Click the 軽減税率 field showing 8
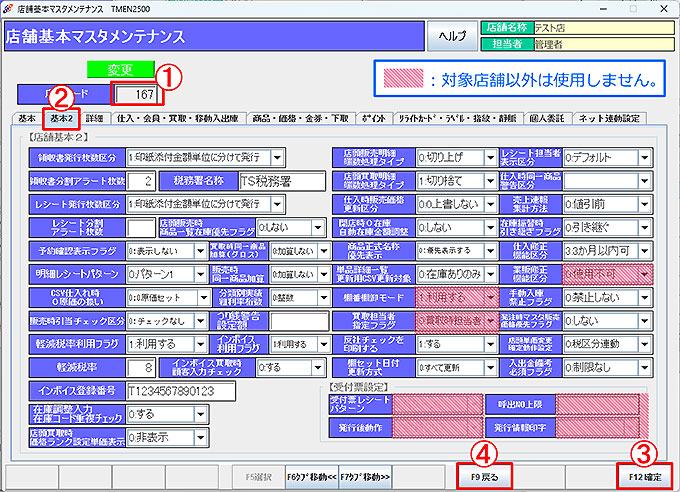This screenshot has height=492, width=680. [x=141, y=368]
